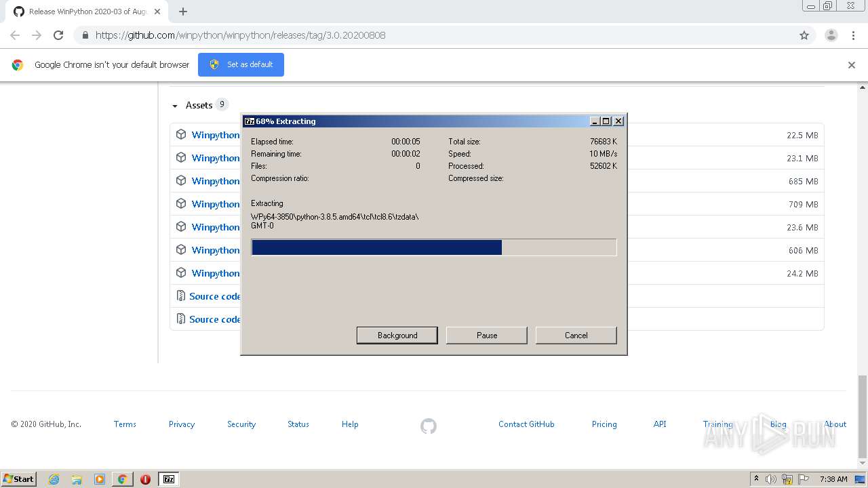Minimize the 7-Zip extracting dialog
Image resolution: width=868 pixels, height=488 pixels.
tap(595, 121)
